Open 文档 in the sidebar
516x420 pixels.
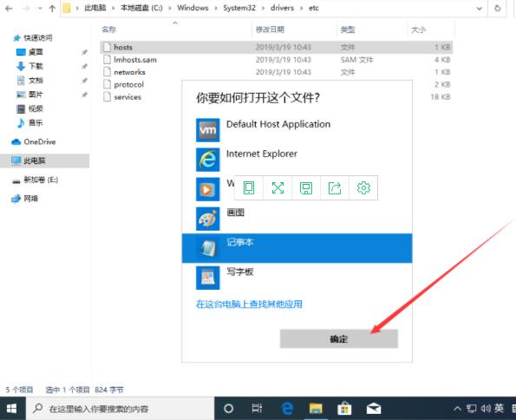click(29, 81)
